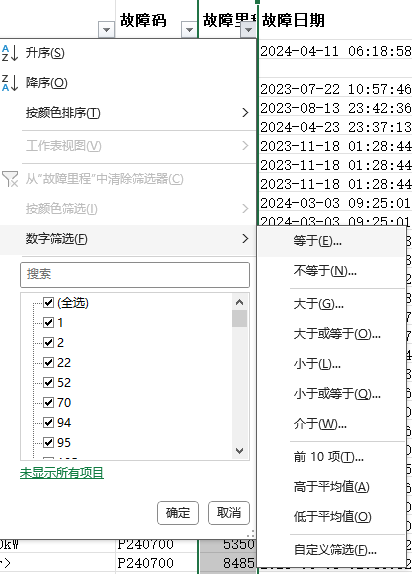
Task: Click the filter list scroll down arrow
Action: pyautogui.click(x=240, y=451)
